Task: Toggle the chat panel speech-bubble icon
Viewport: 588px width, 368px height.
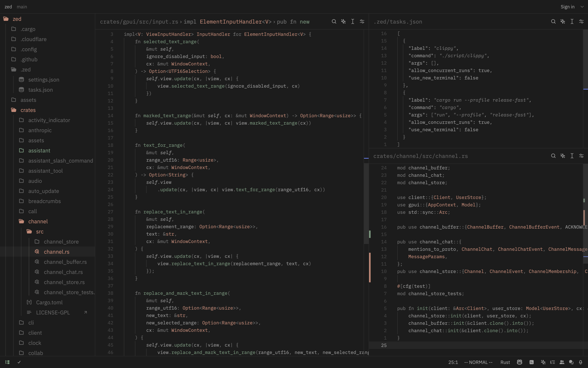Action: pos(571,362)
